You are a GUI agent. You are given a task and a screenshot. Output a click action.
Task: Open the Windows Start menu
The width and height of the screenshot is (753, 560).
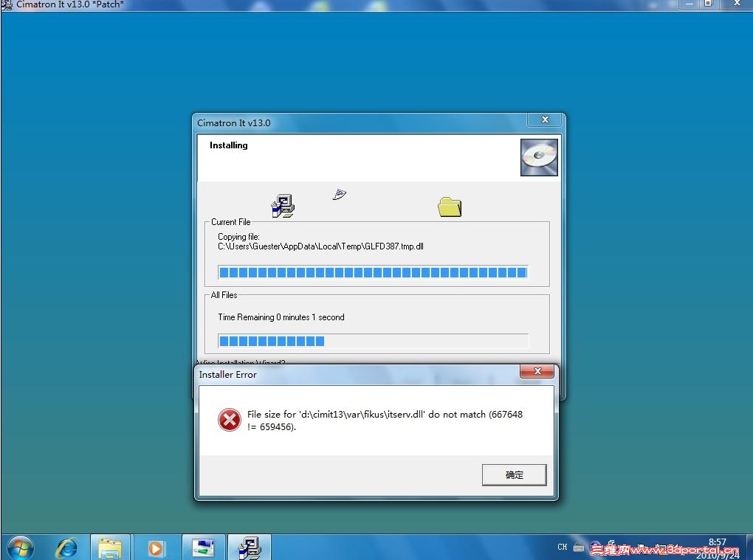coord(20,547)
